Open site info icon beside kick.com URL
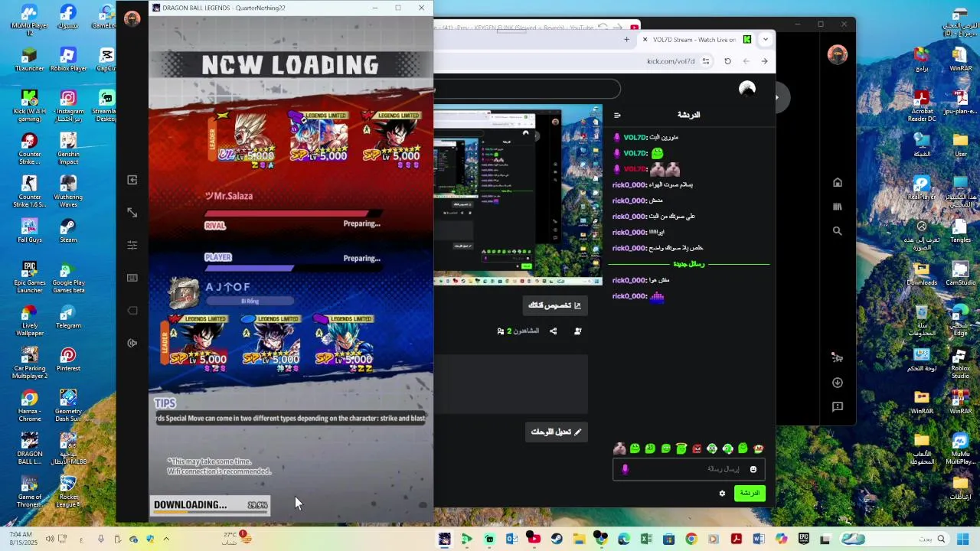 (706, 61)
